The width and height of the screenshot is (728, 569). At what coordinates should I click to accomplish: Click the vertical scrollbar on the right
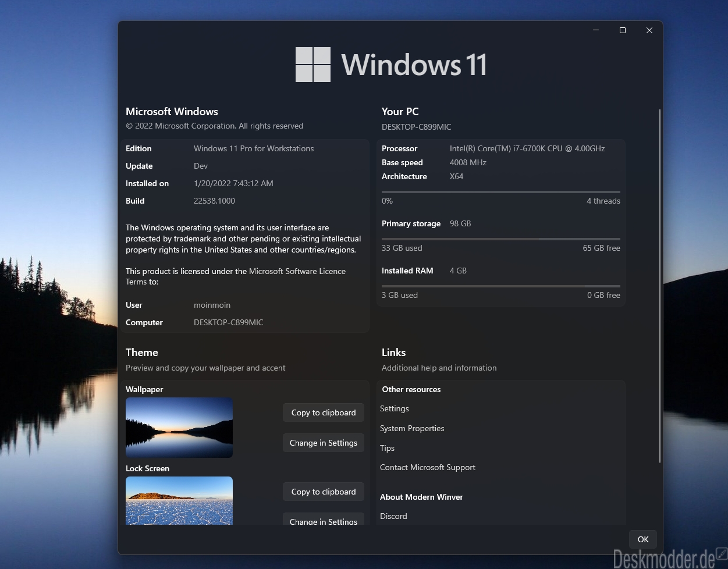660,286
